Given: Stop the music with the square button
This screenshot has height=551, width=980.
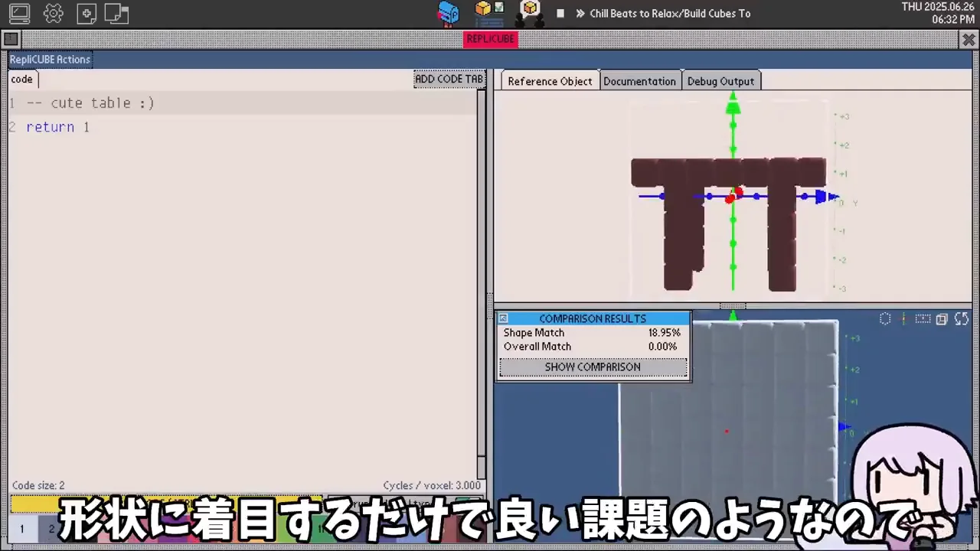Looking at the screenshot, I should pyautogui.click(x=560, y=14).
